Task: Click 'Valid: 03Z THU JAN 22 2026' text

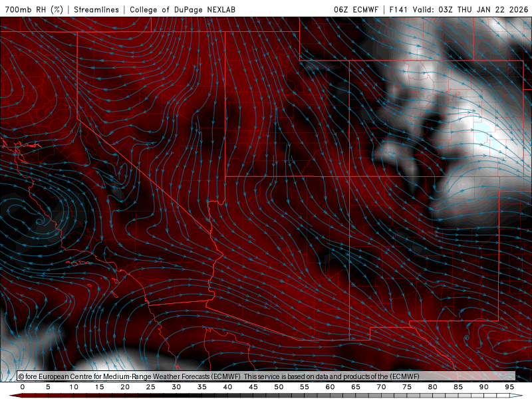Action: click(470, 9)
